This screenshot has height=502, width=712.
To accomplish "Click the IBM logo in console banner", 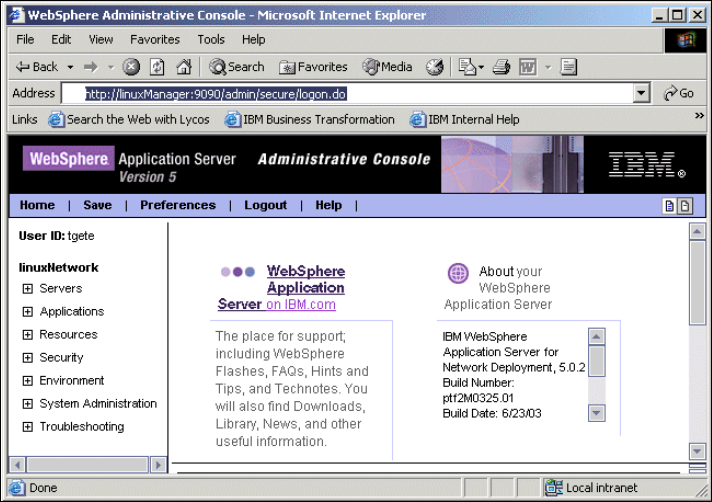I will point(647,164).
